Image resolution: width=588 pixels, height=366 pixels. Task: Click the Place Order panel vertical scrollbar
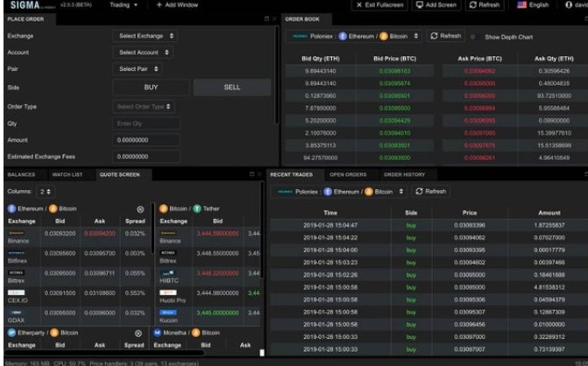coord(277,75)
